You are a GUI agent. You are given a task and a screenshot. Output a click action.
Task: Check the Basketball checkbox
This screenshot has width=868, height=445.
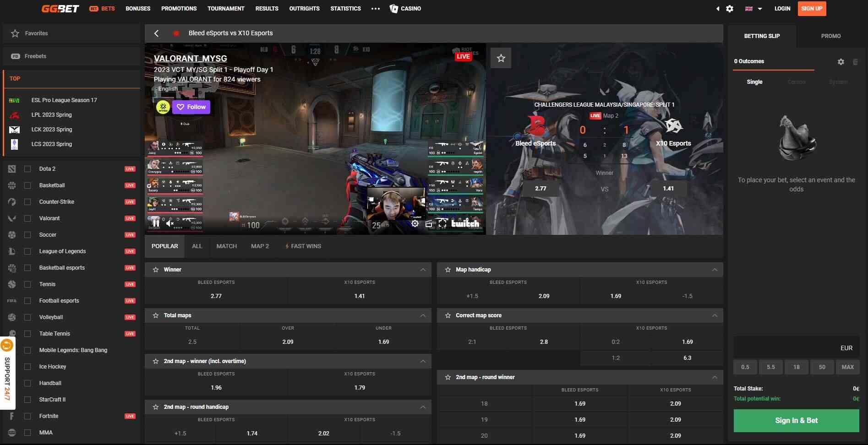pyautogui.click(x=27, y=185)
